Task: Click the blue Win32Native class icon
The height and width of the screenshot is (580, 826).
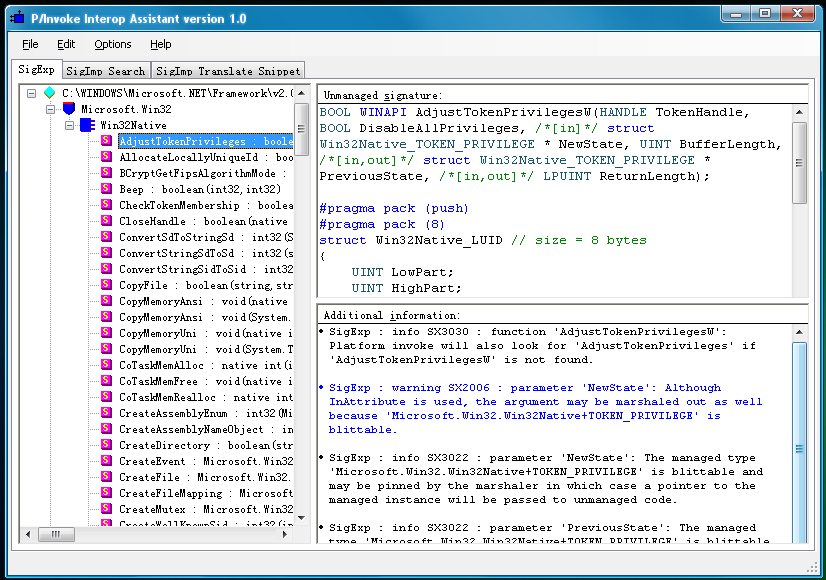Action: tap(87, 125)
